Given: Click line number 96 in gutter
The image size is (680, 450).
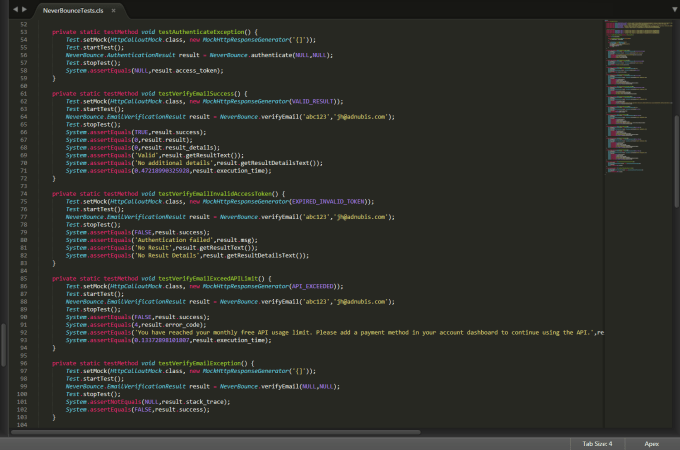Looking at the screenshot, I should pos(23,363).
